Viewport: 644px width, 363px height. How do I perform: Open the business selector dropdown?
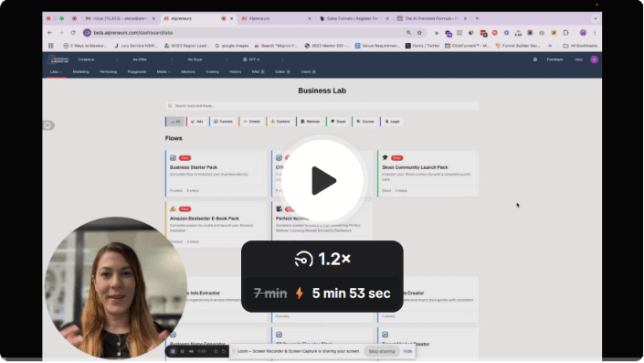click(x=98, y=59)
